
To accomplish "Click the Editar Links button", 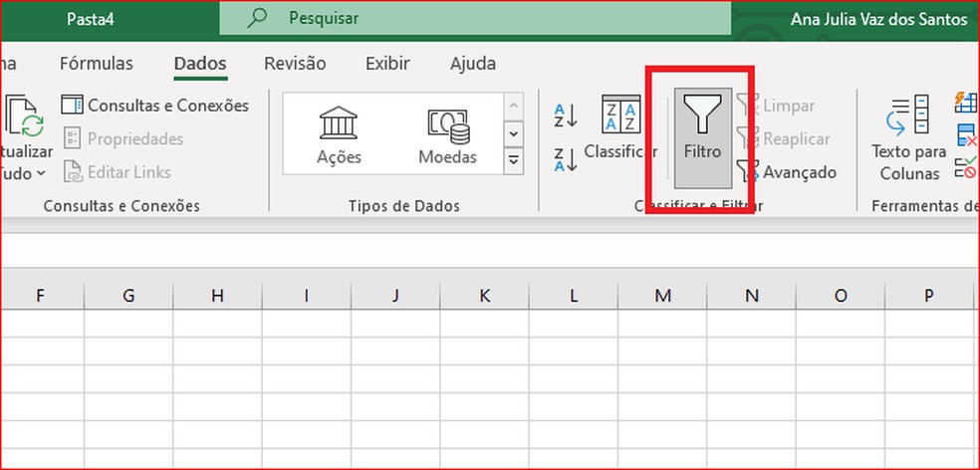I will [118, 172].
